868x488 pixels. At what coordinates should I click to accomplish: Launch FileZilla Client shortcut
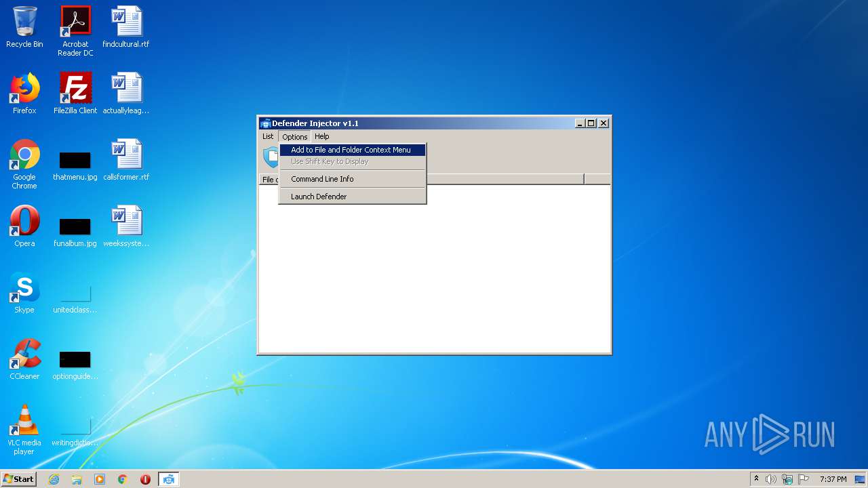point(75,94)
